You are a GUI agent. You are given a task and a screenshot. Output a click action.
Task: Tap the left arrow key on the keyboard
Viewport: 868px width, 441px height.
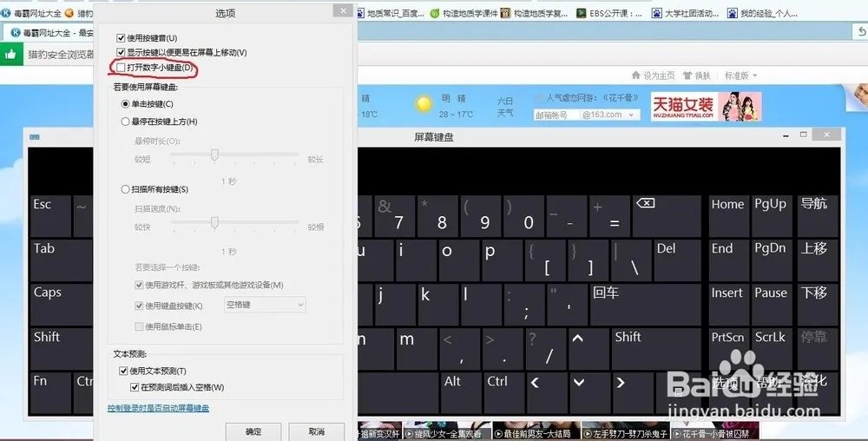coord(546,393)
